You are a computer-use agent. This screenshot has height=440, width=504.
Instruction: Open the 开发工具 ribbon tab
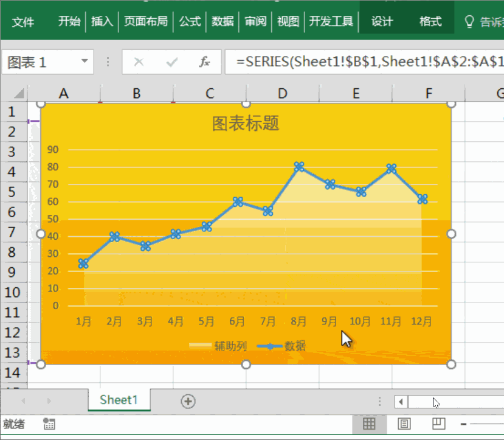tap(331, 21)
